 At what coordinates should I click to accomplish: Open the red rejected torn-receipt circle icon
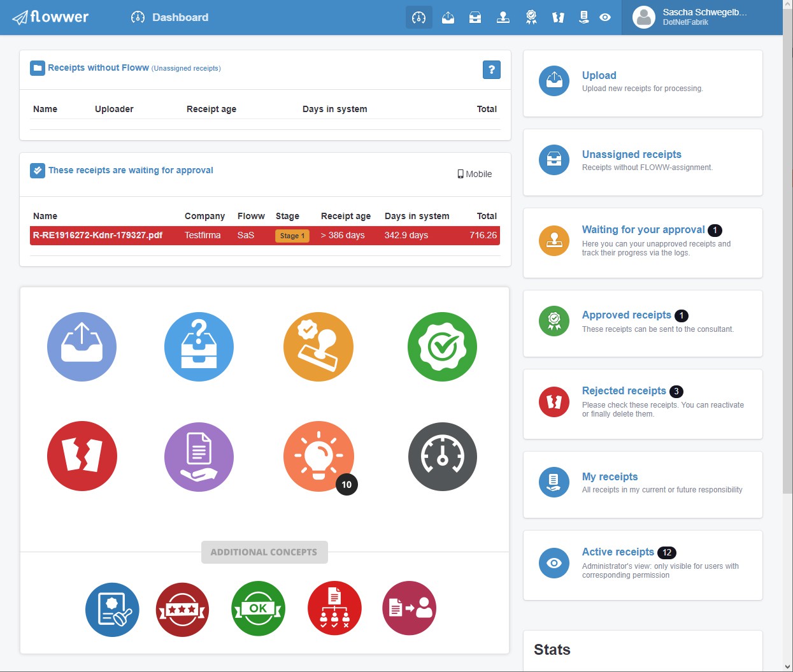pos(82,456)
